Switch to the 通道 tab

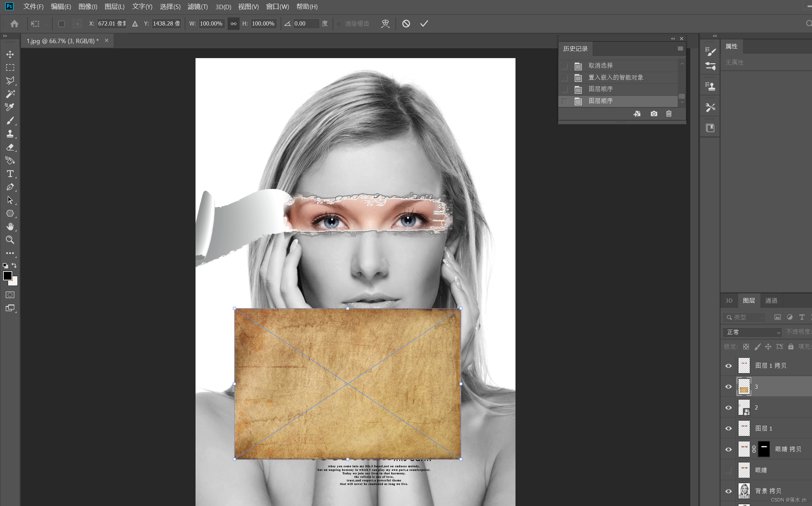tap(771, 301)
